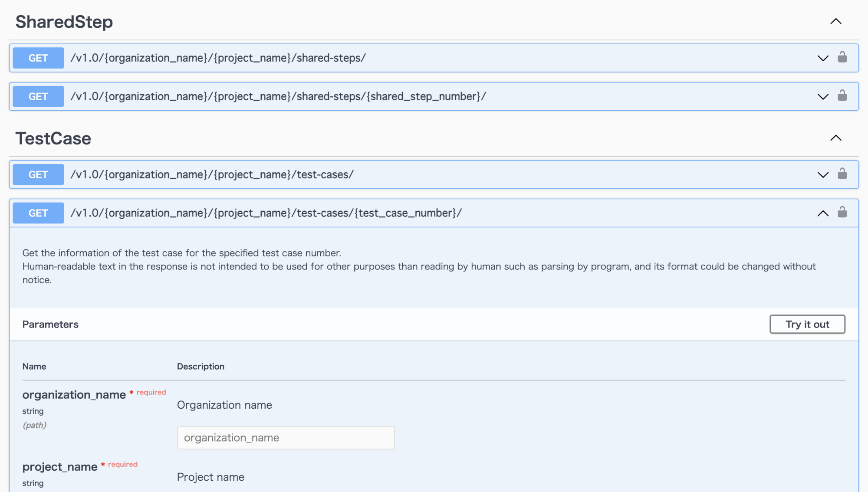Image resolution: width=868 pixels, height=492 pixels.
Task: Expand the shared-steps list endpoint row
Action: point(822,58)
